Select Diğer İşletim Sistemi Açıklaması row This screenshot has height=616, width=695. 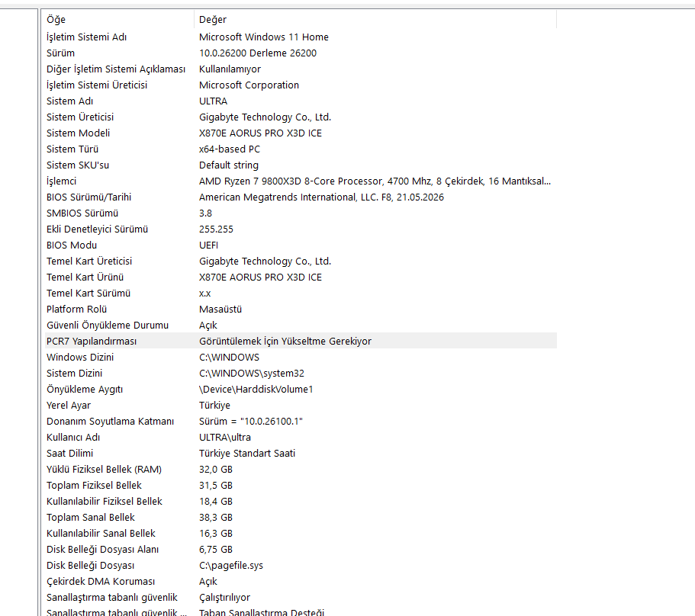coord(301,69)
